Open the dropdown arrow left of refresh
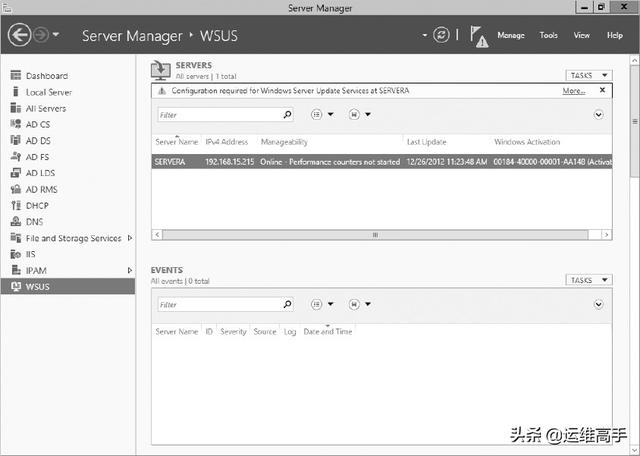The height and width of the screenshot is (456, 640). coord(424,35)
